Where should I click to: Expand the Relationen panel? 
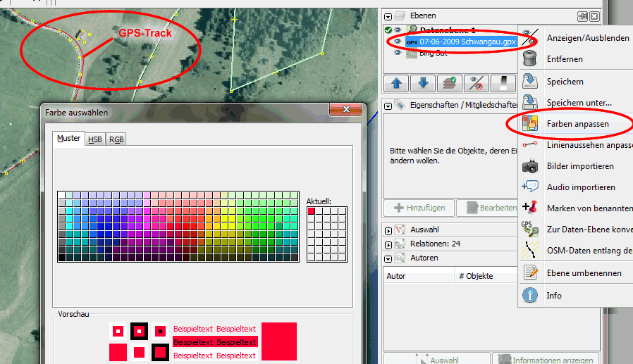[x=389, y=244]
